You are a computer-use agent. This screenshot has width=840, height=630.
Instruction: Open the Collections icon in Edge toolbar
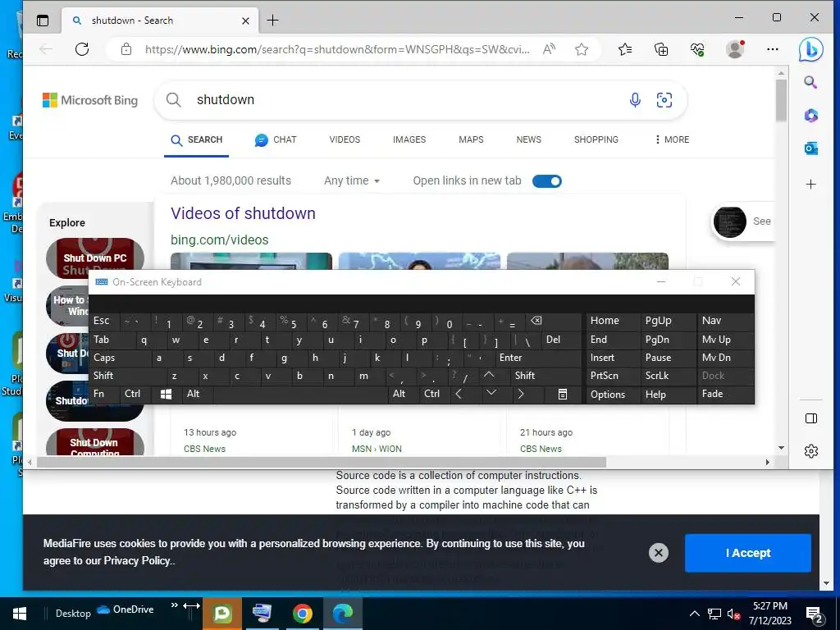point(661,49)
